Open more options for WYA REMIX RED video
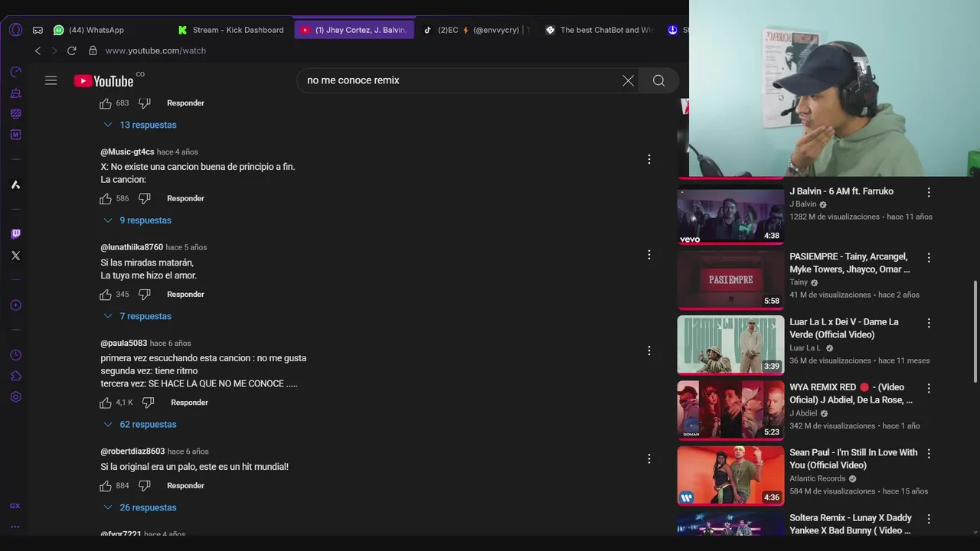980x551 pixels. coord(929,389)
